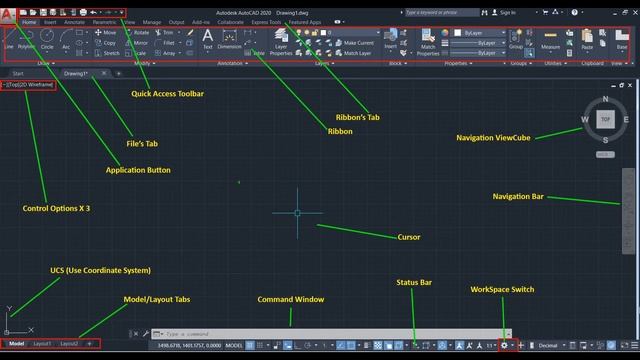The width and height of the screenshot is (640, 360).
Task: Click the keyword search box in title bar
Action: 442,13
